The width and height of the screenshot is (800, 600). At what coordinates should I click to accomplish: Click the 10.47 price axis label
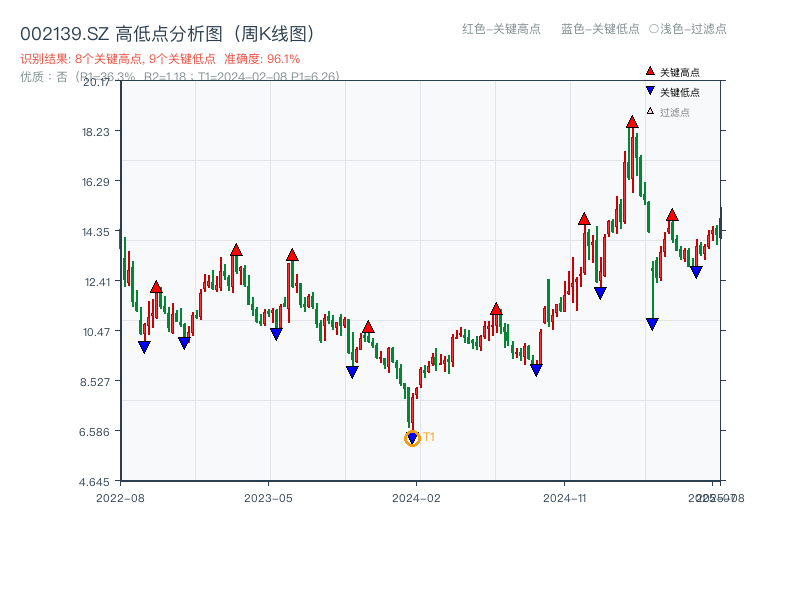click(x=96, y=332)
